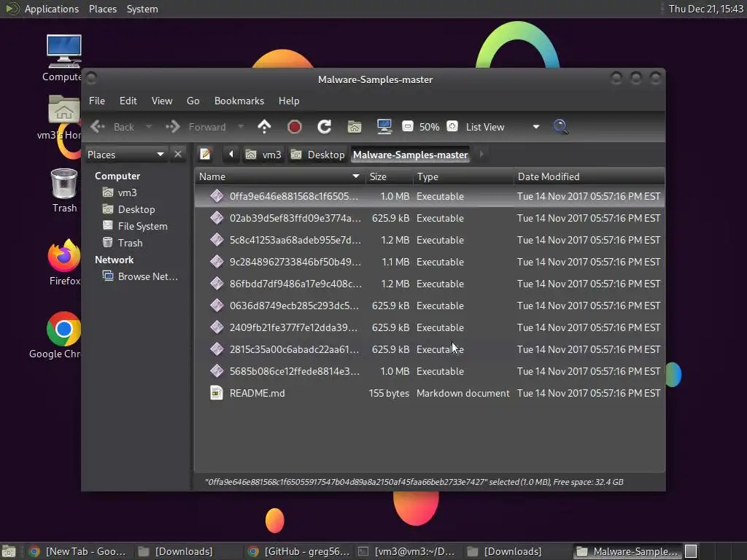Viewport: 747px width, 560px height.
Task: Open the Bookmarks menu
Action: 239,101
